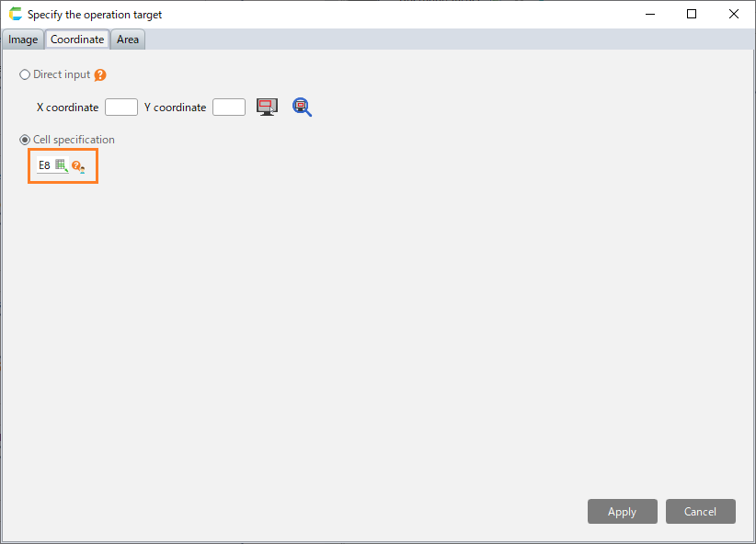Maximize the Specify the operation target window

tap(692, 14)
